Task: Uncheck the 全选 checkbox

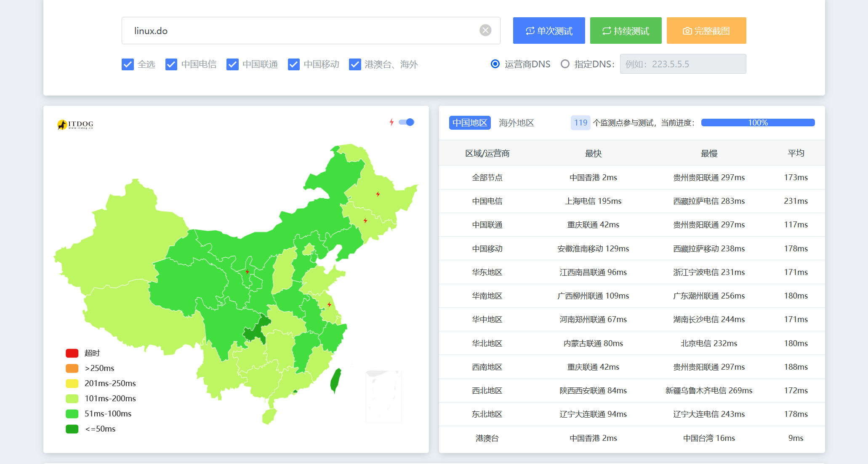Action: (128, 64)
